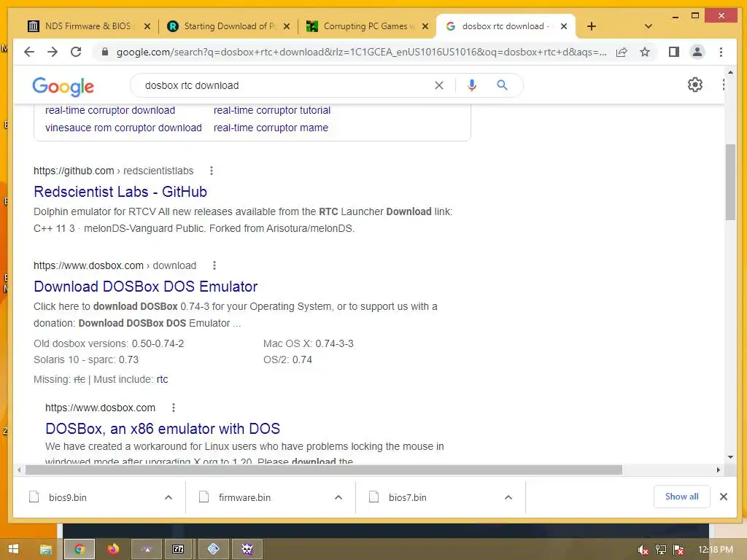Submit search with magnifier icon
Image resolution: width=747 pixels, height=560 pixels.
coord(502,85)
